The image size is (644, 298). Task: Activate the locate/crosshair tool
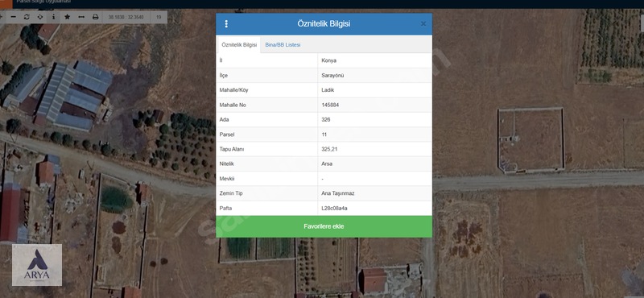pyautogui.click(x=39, y=17)
